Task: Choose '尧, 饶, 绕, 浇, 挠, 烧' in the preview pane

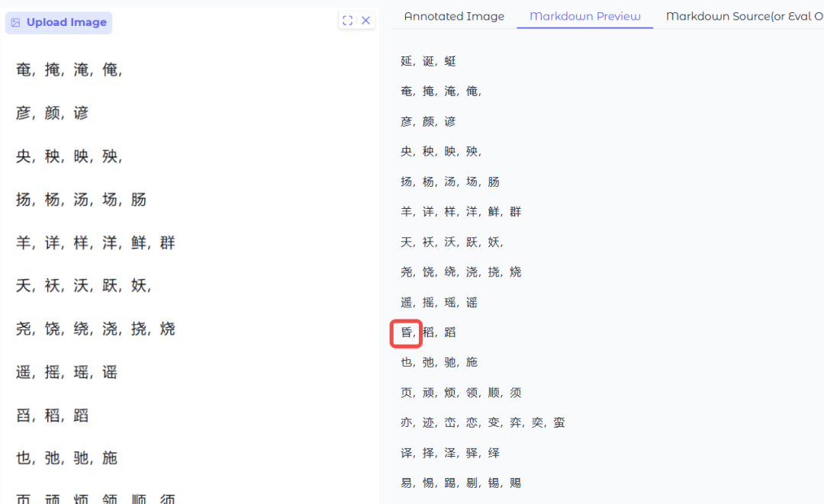Action: click(x=461, y=272)
